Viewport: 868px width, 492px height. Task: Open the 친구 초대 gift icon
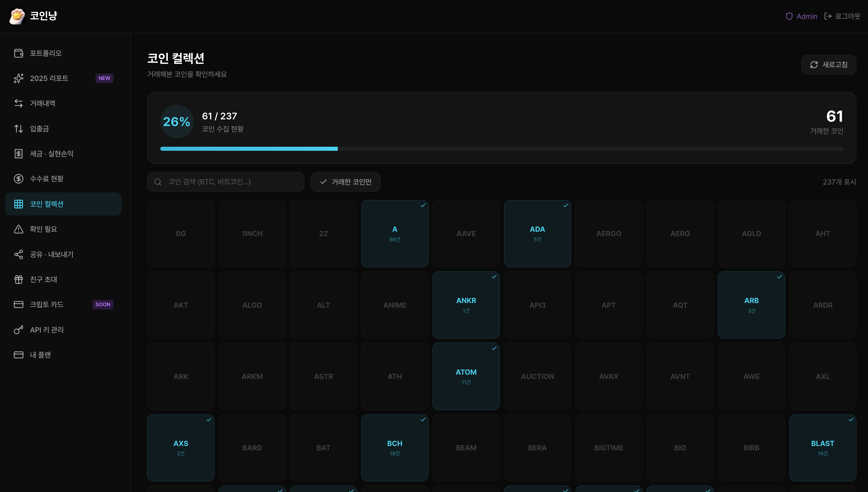coord(19,279)
